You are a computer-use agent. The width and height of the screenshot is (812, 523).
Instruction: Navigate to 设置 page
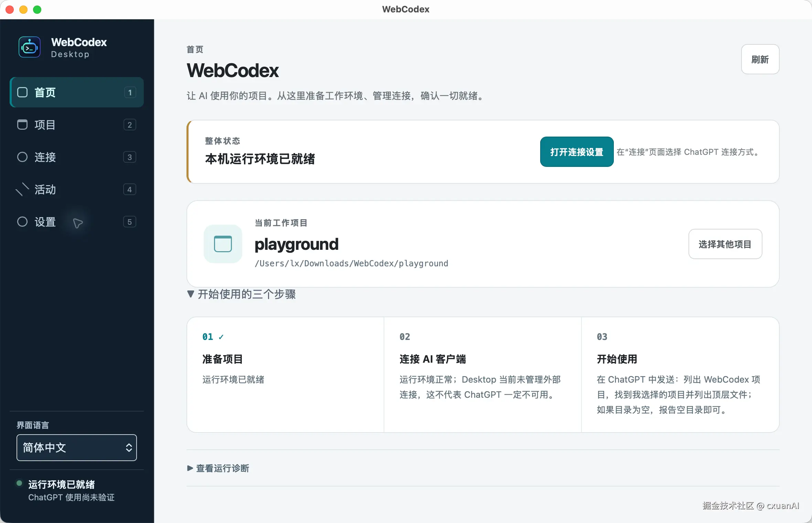tap(77, 222)
